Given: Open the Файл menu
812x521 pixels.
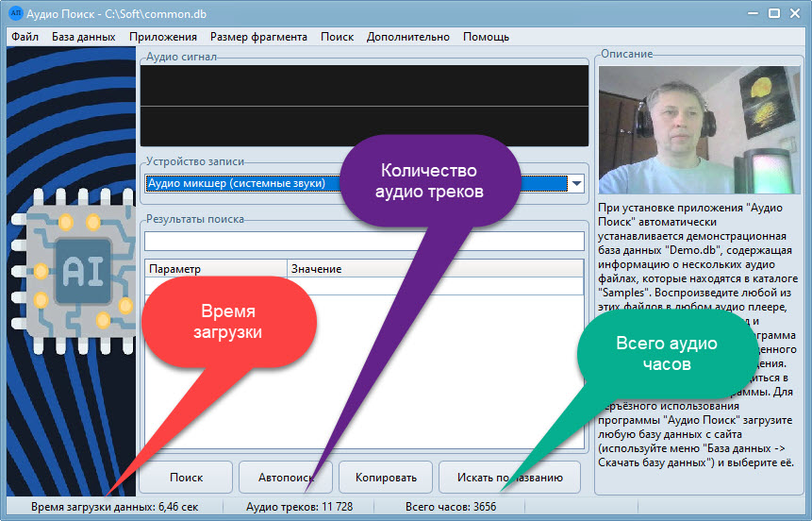Looking at the screenshot, I should coord(25,37).
